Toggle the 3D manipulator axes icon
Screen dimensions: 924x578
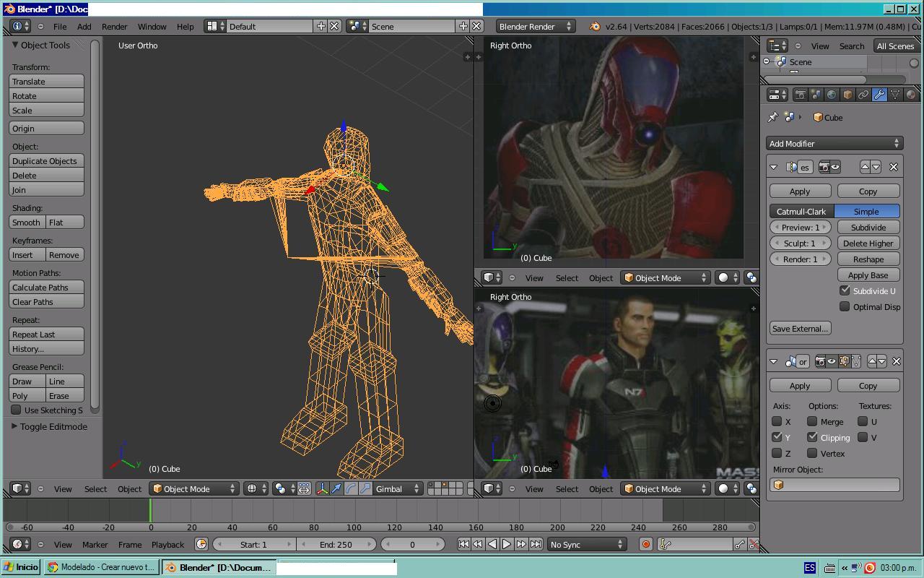coord(322,489)
